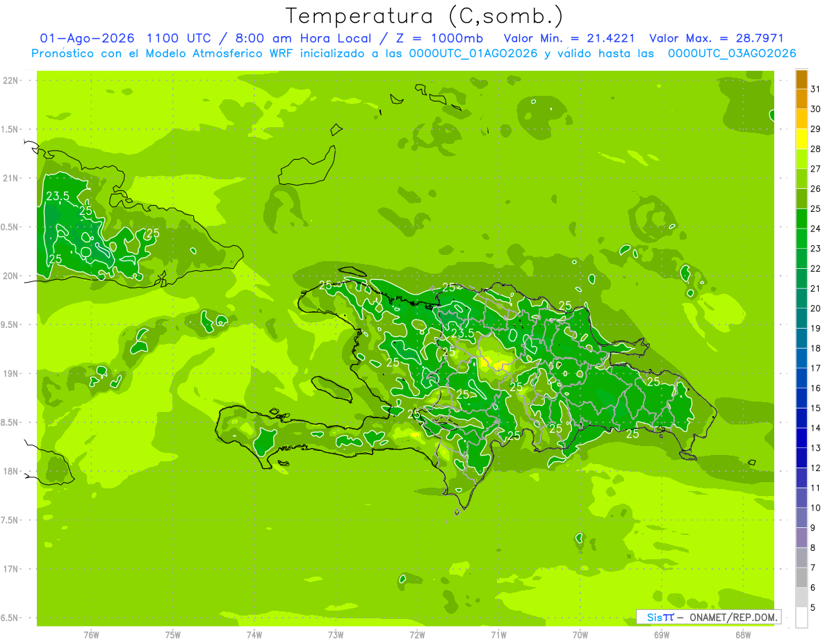Screen dimensions: 834x644
Task: Pick the blue swatch between 16 and 17
Action: [801, 378]
